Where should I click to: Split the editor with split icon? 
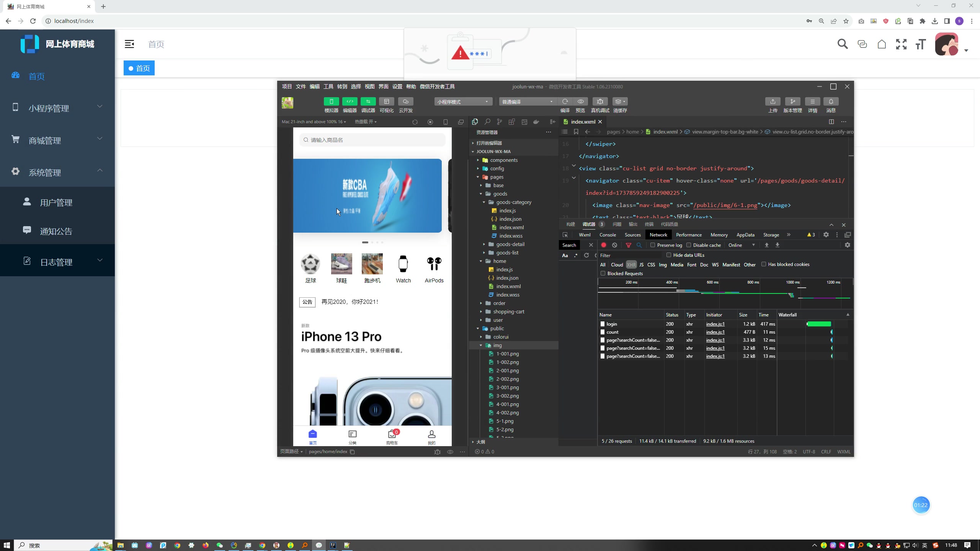pyautogui.click(x=831, y=122)
